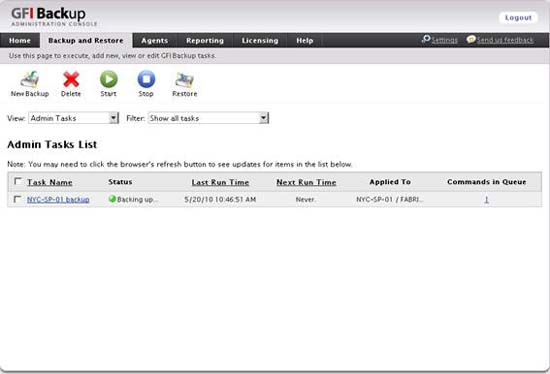Click the Admin Tasks List heading
The image size is (550, 374).
[52, 144]
